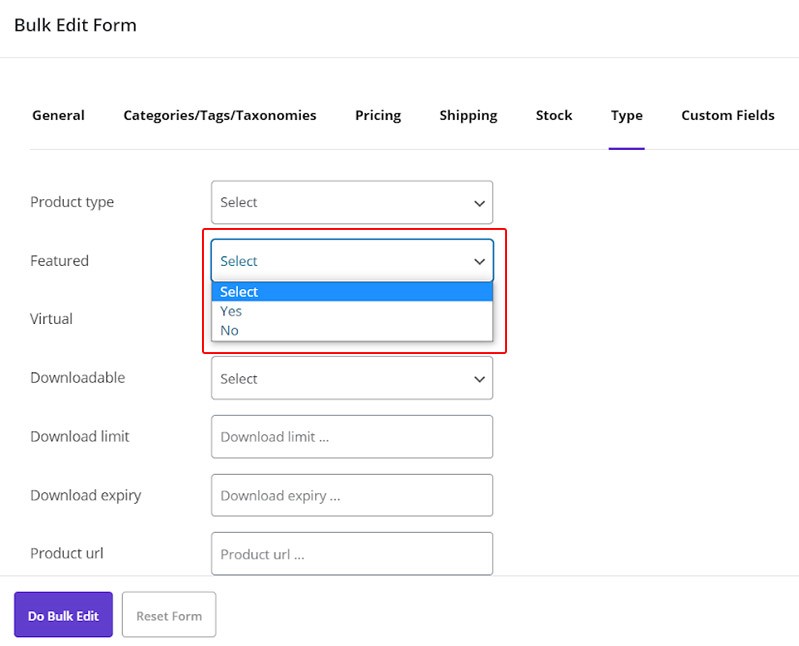The height and width of the screenshot is (646, 799).
Task: Choose the No option in Featured list
Action: pos(230,330)
